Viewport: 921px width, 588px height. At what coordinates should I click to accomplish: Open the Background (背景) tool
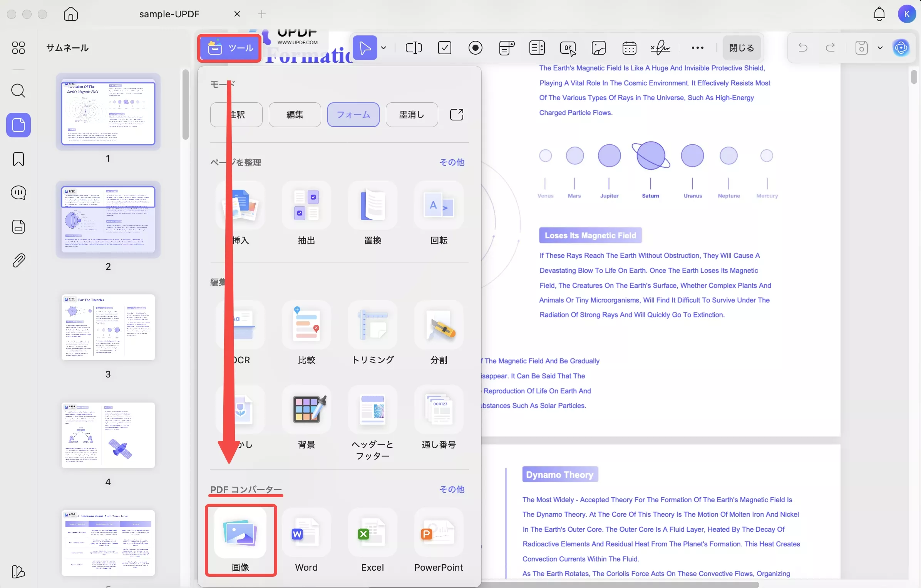click(306, 410)
